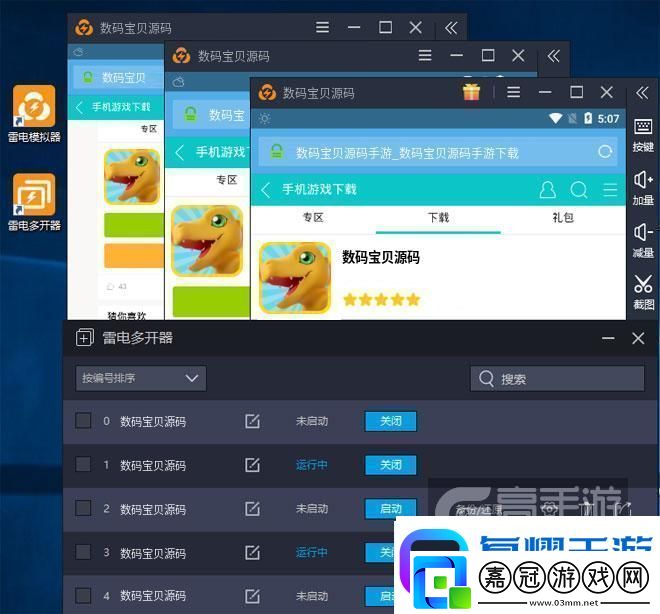Click the 雷电多开器 add-window icon in title bar
This screenshot has height=614, width=660.
pyautogui.click(x=85, y=338)
